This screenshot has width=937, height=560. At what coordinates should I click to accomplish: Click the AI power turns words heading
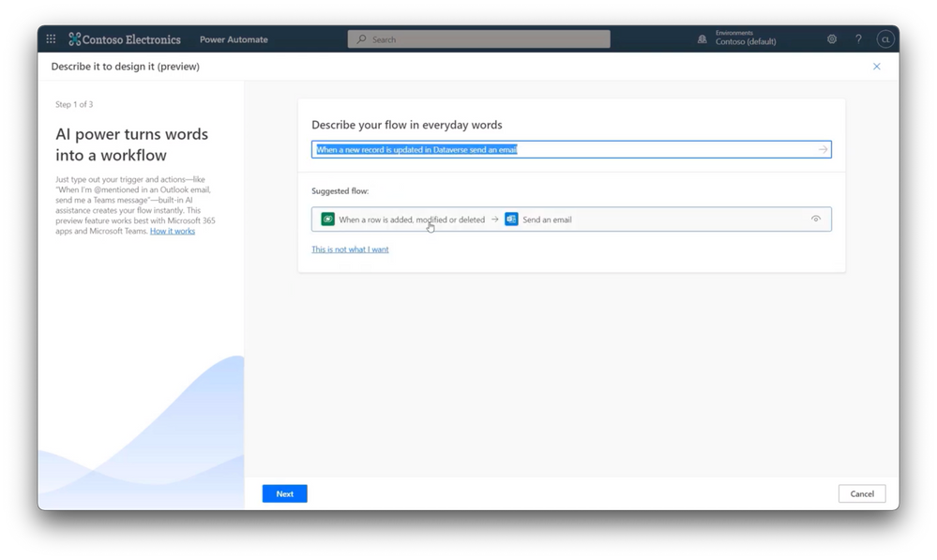[132, 144]
